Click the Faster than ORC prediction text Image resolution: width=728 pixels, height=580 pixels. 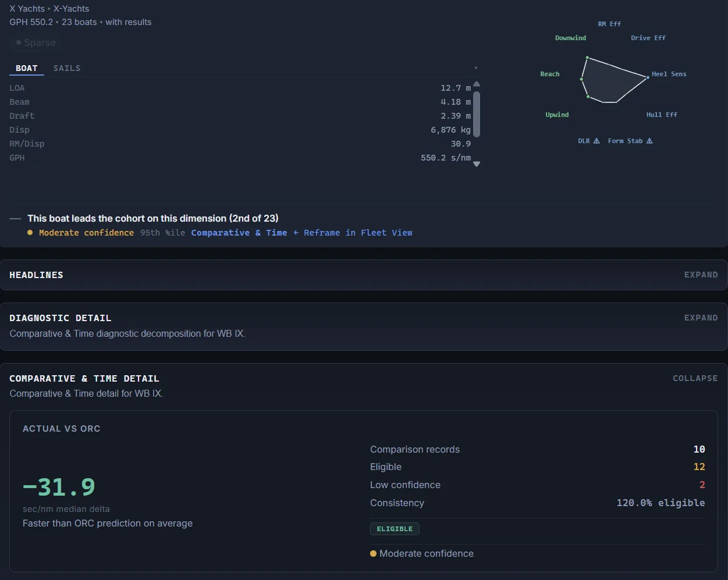[108, 523]
